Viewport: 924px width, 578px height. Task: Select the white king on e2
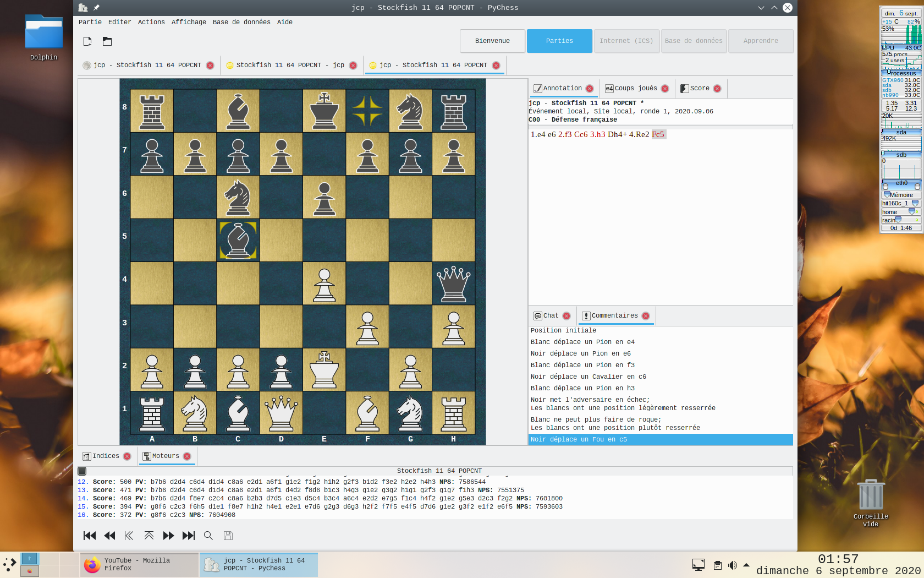(x=324, y=370)
